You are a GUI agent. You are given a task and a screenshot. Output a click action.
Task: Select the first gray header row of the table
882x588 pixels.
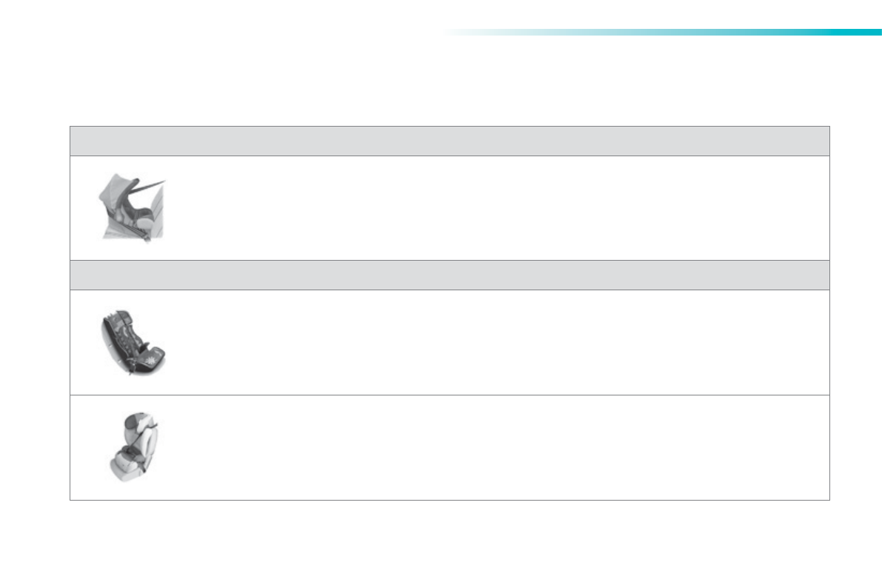pyautogui.click(x=449, y=141)
